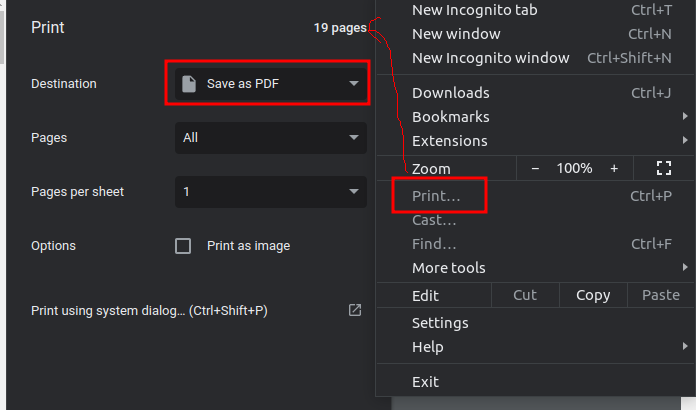Expand the Help submenu arrow
Image resolution: width=696 pixels, height=410 pixels.
coord(685,346)
